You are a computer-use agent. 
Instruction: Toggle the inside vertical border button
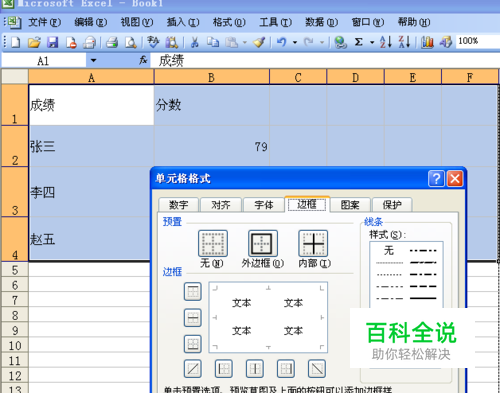[x=255, y=369]
